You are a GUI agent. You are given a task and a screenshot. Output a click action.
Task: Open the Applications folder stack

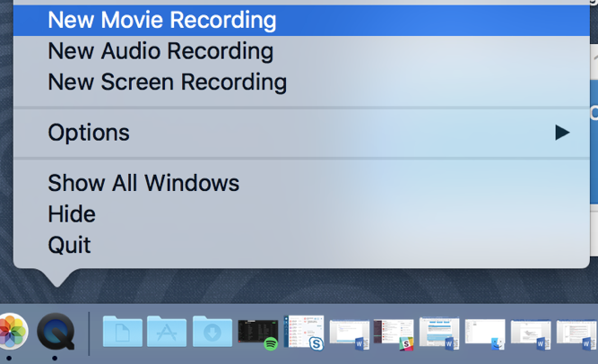click(x=168, y=332)
